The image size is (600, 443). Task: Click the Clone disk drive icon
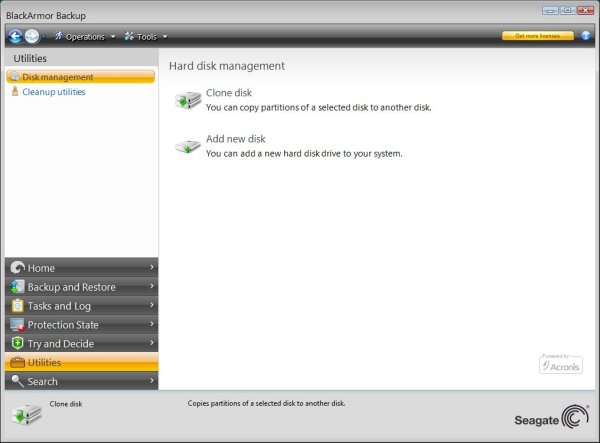[188, 100]
